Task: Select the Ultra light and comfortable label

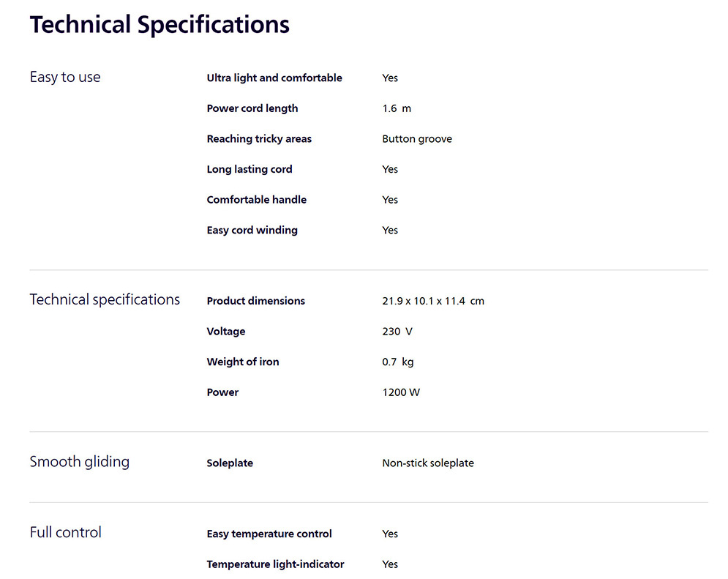Action: tap(274, 78)
